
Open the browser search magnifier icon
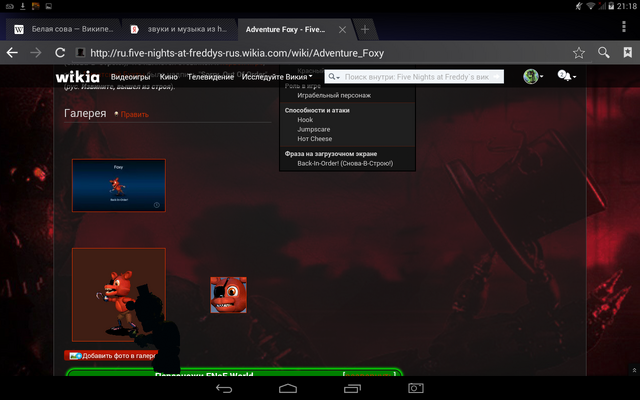(x=604, y=53)
